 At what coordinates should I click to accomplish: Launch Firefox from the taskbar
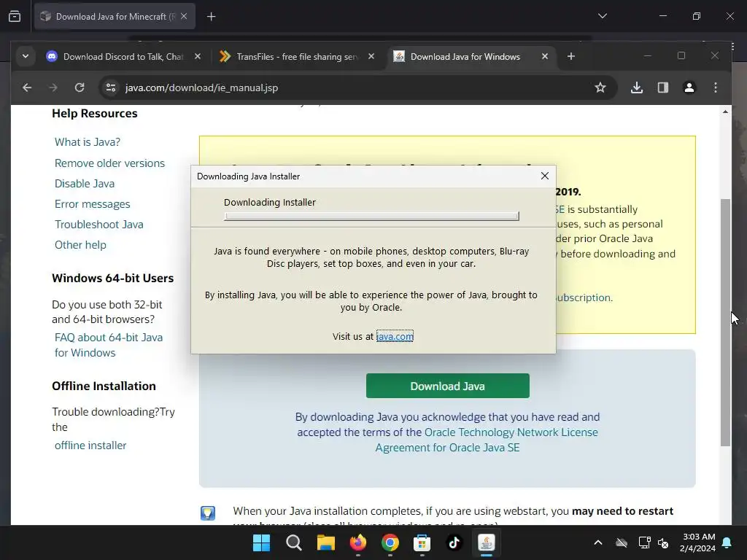click(x=358, y=542)
